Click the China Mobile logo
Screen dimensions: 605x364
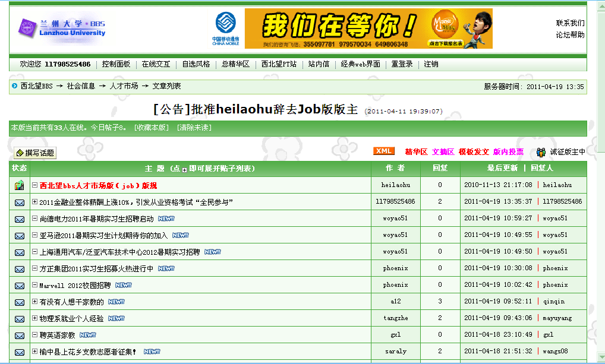tap(225, 29)
